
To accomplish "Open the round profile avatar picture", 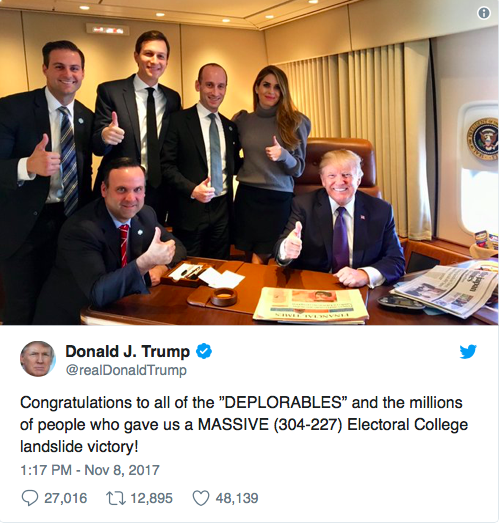I will click(38, 359).
